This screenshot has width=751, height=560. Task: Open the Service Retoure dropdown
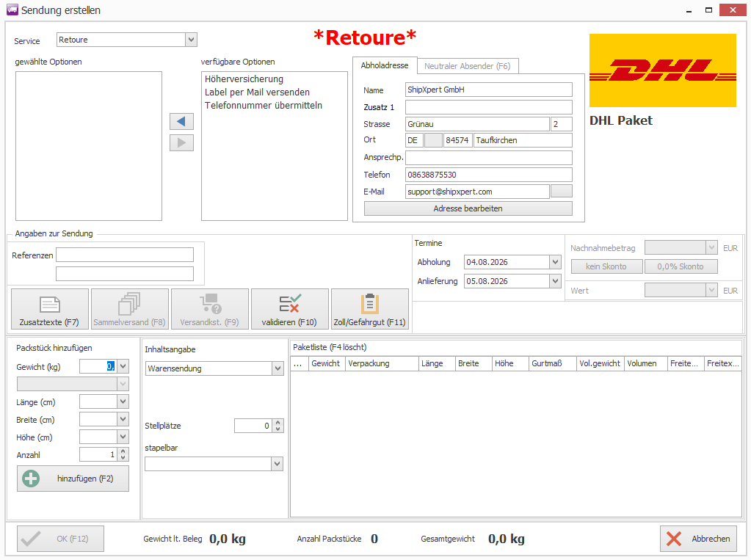click(191, 40)
